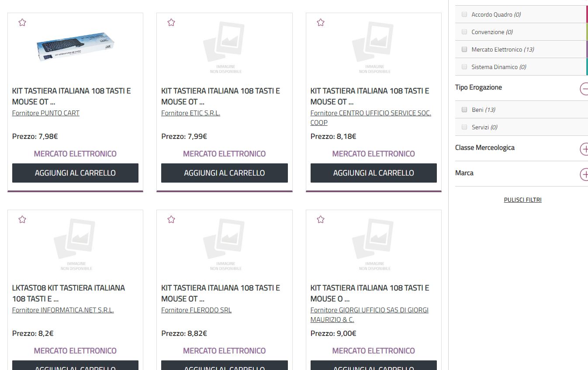Click MERCATO ELETTRONICO label on CENTRO UFFICIO card
The height and width of the screenshot is (370, 588).
[x=374, y=154]
